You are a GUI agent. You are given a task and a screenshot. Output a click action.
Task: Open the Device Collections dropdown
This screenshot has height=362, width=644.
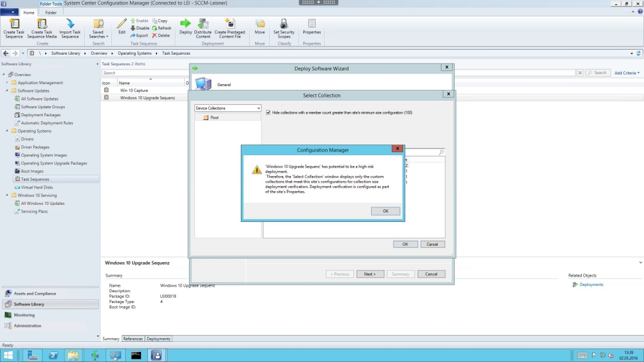pyautogui.click(x=228, y=108)
